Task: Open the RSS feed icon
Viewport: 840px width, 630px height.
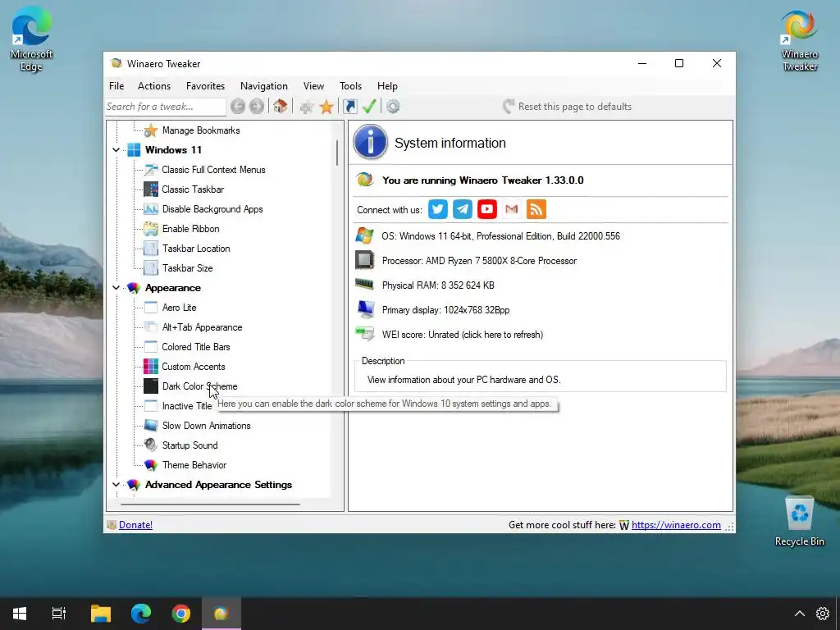Action: pos(536,209)
